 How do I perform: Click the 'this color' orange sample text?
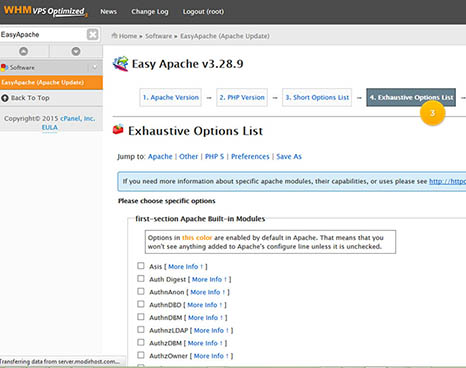tap(197, 238)
